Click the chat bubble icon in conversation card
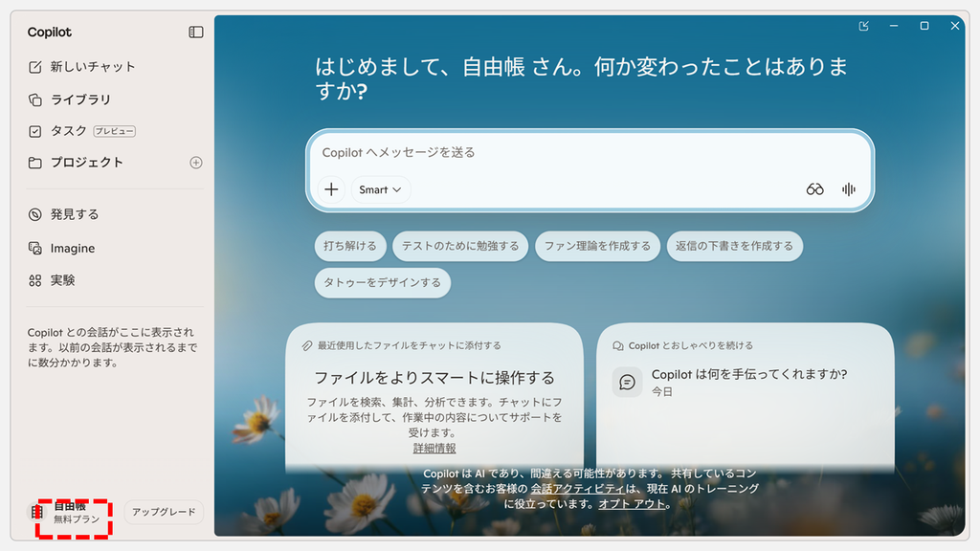The height and width of the screenshot is (551, 980). point(627,382)
